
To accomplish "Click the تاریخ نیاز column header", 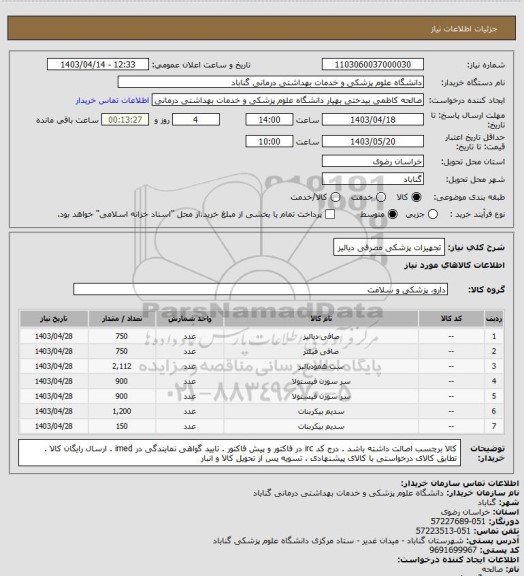I will [54, 318].
